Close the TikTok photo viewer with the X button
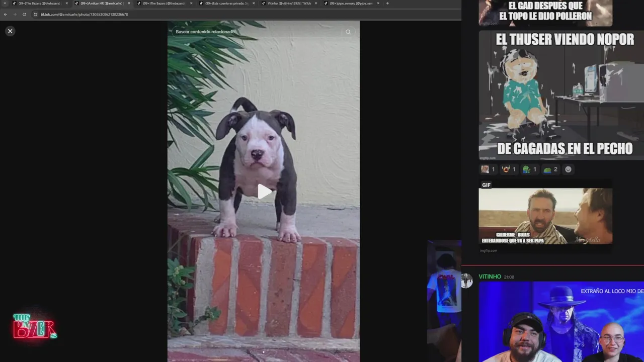This screenshot has width=644, height=362. point(10,31)
